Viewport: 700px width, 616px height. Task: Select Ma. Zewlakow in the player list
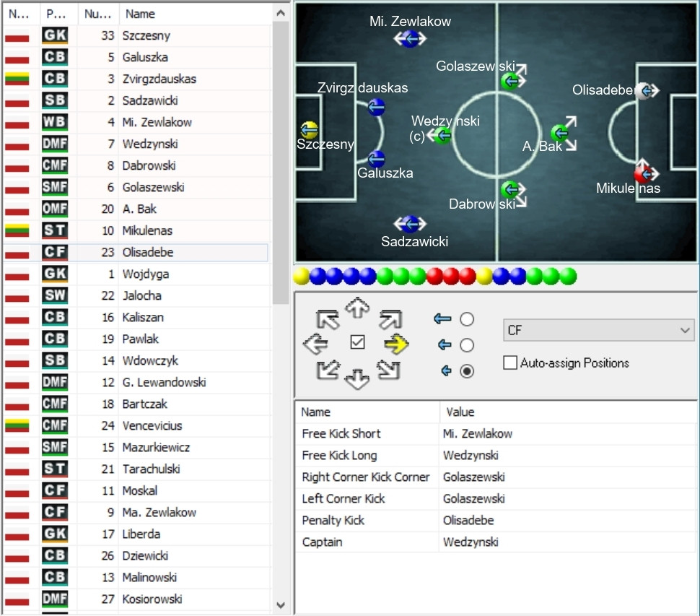click(136, 512)
